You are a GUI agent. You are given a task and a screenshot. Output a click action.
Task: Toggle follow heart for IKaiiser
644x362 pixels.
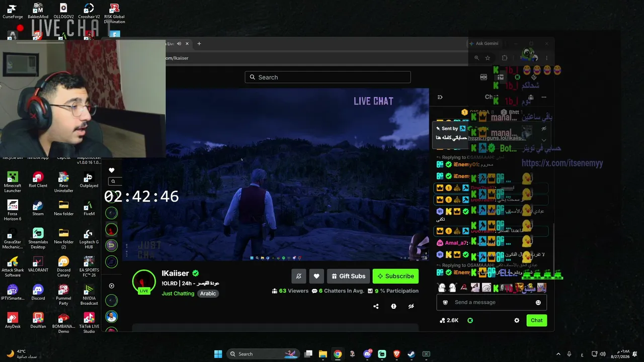coord(316,276)
